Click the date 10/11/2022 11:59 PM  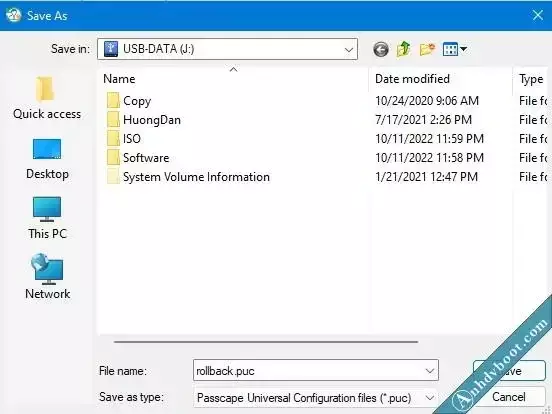point(429,139)
